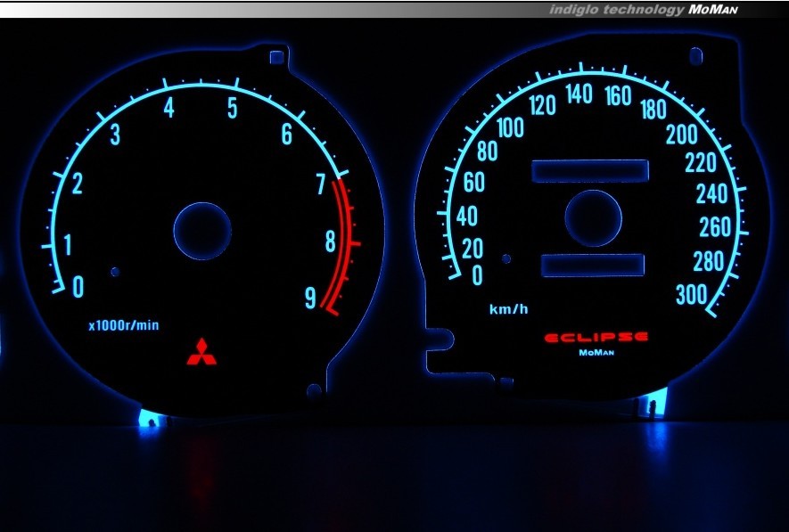Screen dimensions: 789x532
Task: Click upper odometer window cutout on speedometer
Action: [x=590, y=171]
